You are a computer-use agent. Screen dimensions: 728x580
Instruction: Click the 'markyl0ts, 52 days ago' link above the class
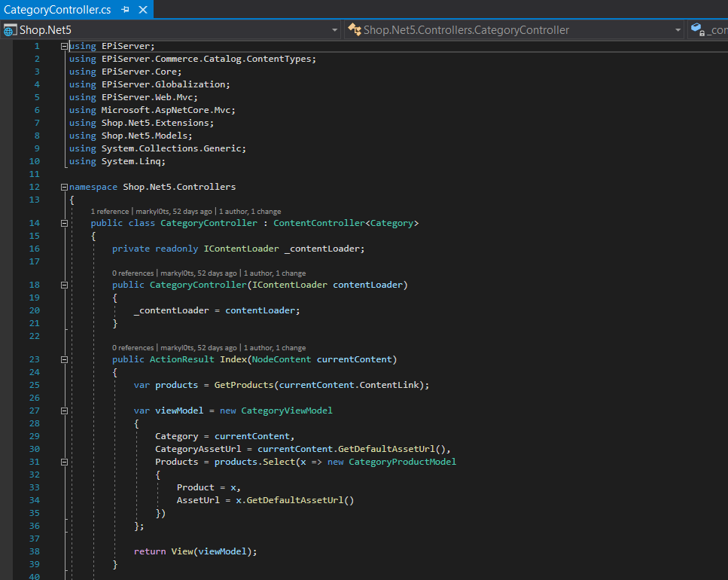click(x=172, y=212)
